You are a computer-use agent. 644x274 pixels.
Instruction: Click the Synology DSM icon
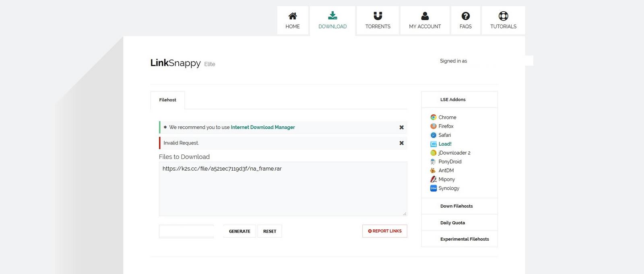point(433,188)
